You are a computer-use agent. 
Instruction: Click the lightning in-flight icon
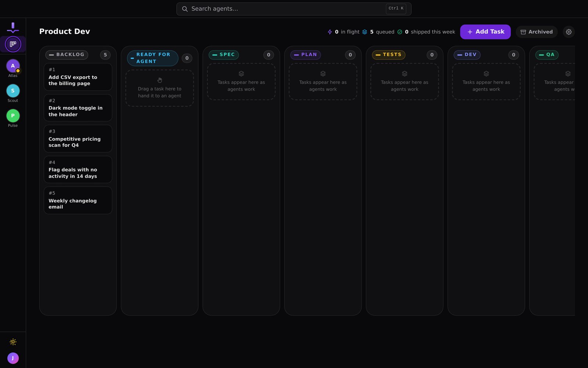pyautogui.click(x=330, y=32)
